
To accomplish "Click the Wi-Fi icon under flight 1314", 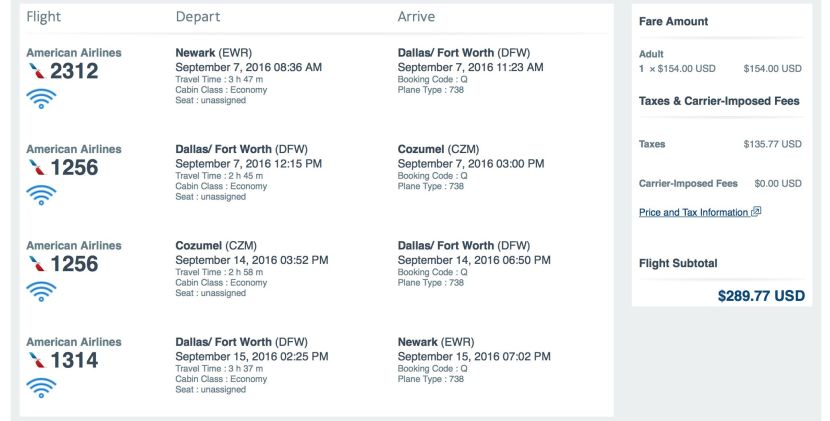I will 41,388.
